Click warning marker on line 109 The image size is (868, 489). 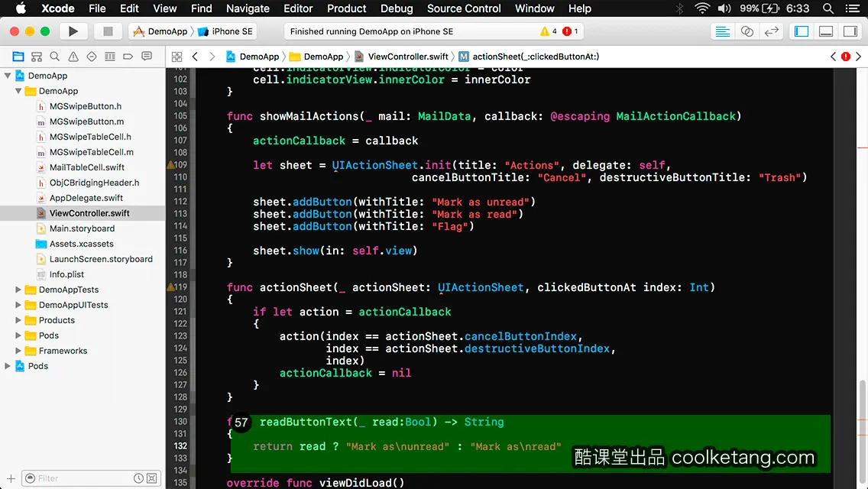click(170, 164)
